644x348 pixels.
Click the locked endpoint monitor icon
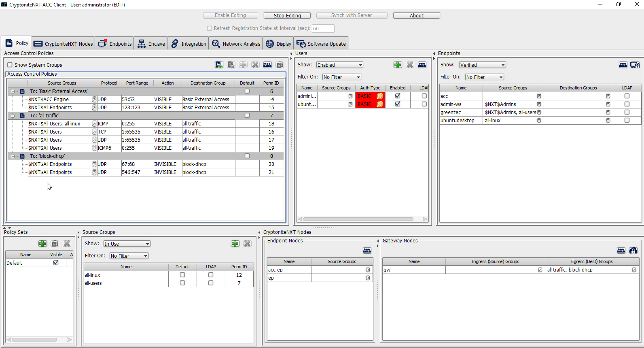tap(635, 65)
